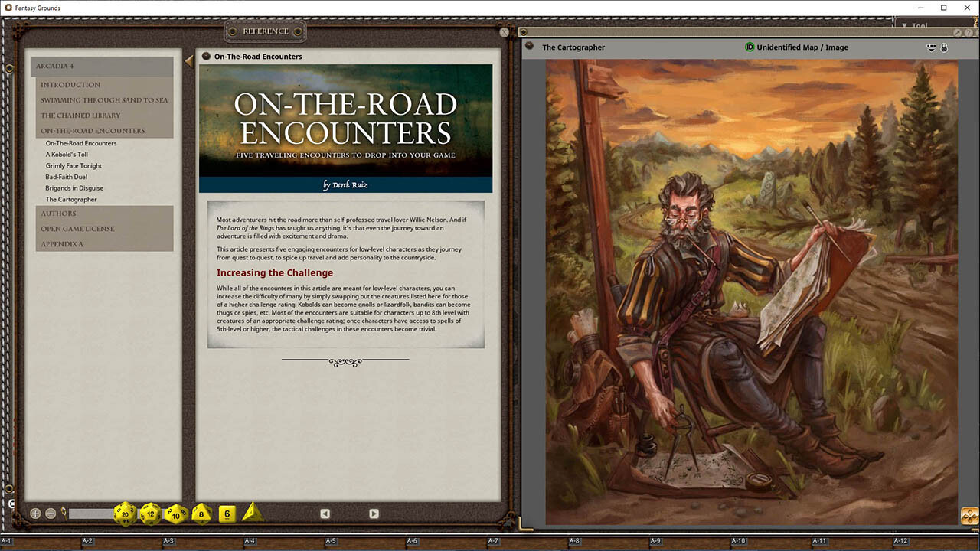Go to the next reference page arrow
Viewport: 980px width, 551px height.
(374, 514)
